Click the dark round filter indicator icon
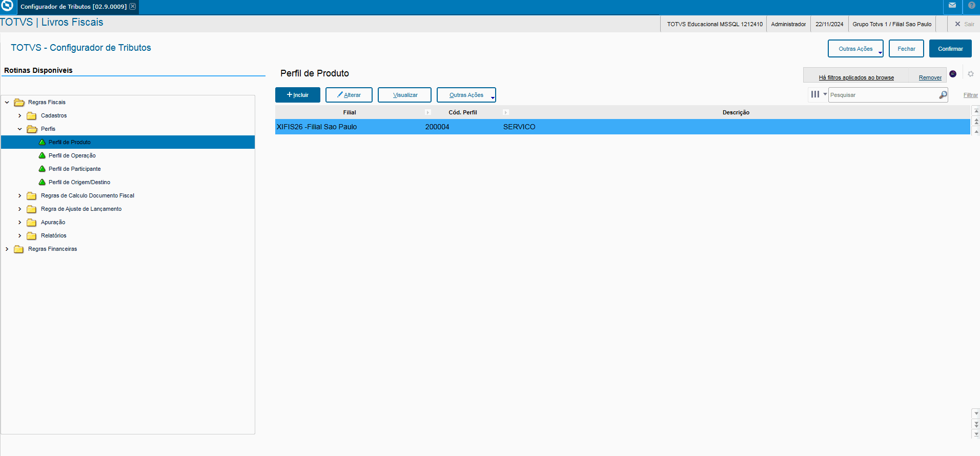Screen dimensions: 980x456 point(953,74)
